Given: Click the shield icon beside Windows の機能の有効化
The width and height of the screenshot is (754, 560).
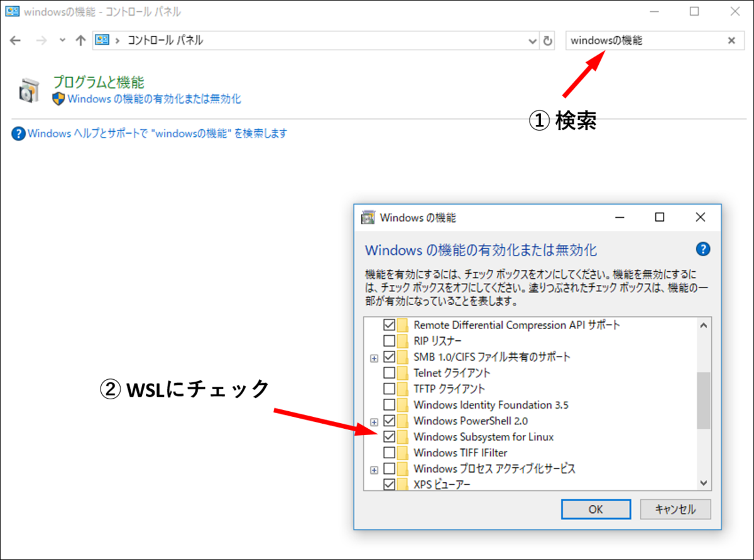Looking at the screenshot, I should (58, 99).
